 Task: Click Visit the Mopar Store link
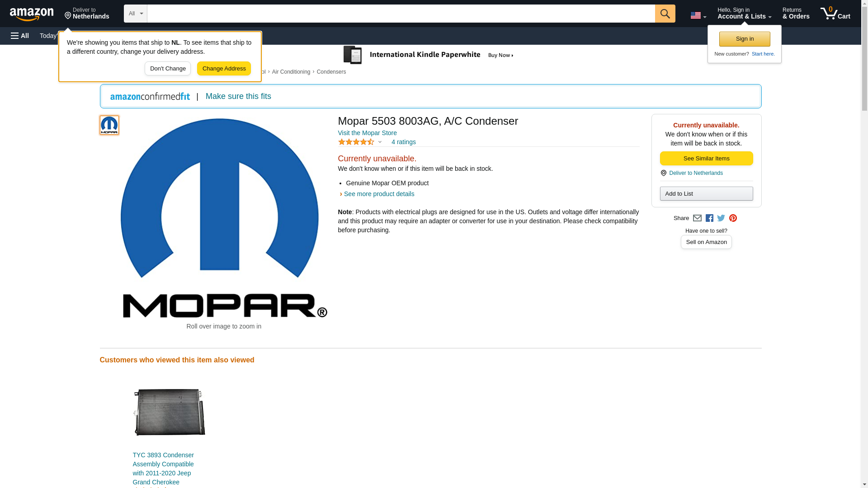point(367,133)
